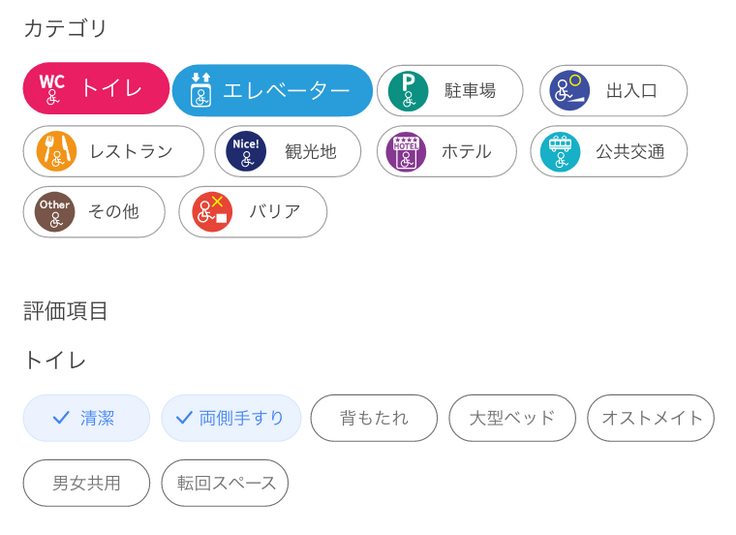This screenshot has width=736, height=535.
Task: Select the brown Other category icon
Action: (x=55, y=211)
